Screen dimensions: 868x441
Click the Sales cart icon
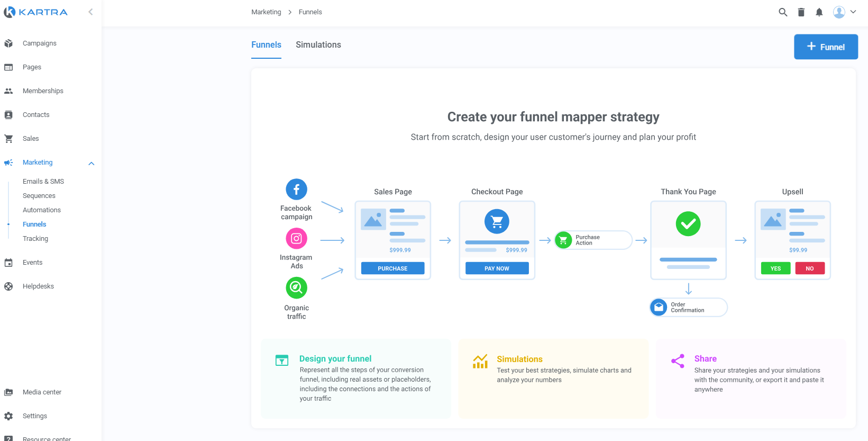pos(8,139)
